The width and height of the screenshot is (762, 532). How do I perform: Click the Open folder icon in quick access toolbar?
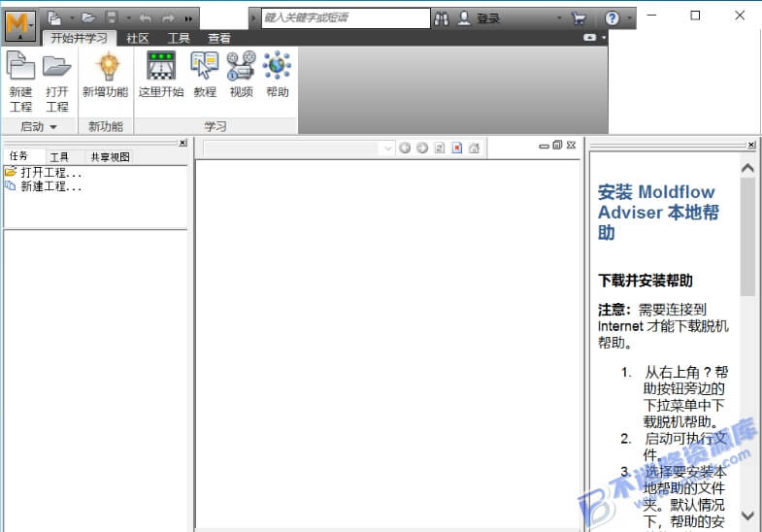[x=88, y=18]
